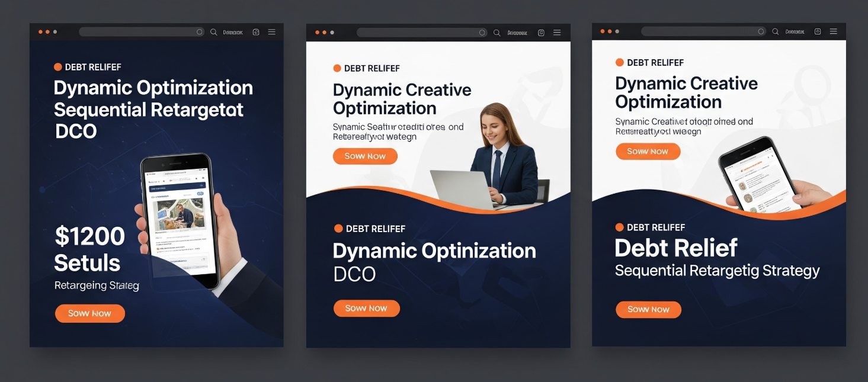Click camera icon above the woman-with-laptop ad
Viewport: 868px width, 382px height.
tap(541, 33)
